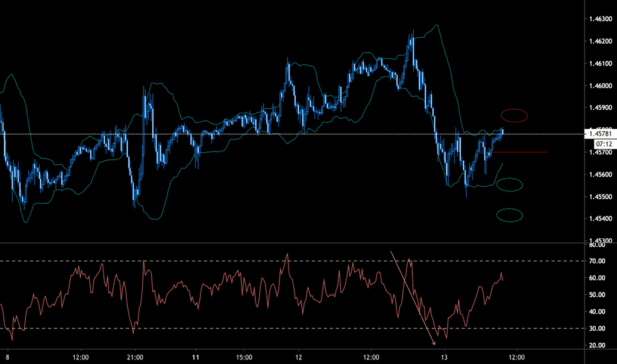Screen dimensions: 617x364
Task: Click the 1.45500 price axis label
Action: point(600,197)
